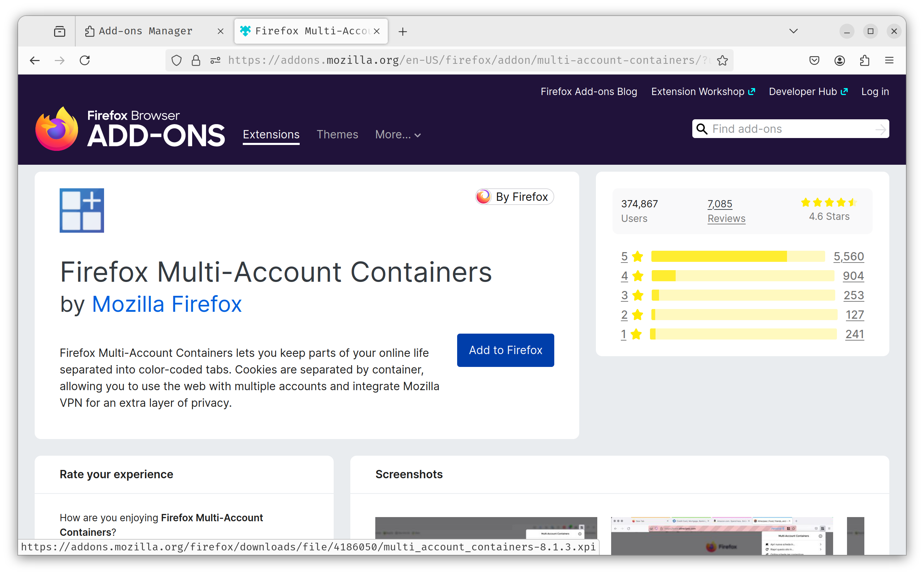Viewport: 924px width, 575px height.
Task: Bookmark this page with the star icon
Action: [x=722, y=60]
